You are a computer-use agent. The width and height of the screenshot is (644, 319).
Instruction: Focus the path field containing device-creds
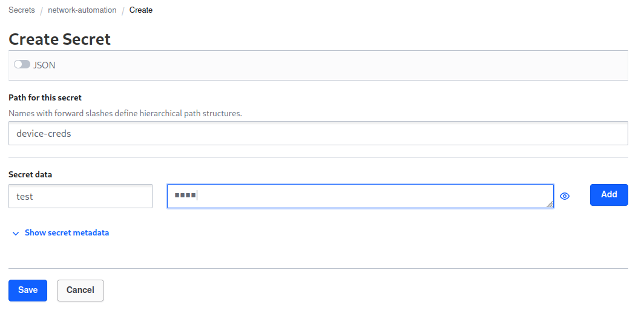[318, 134]
